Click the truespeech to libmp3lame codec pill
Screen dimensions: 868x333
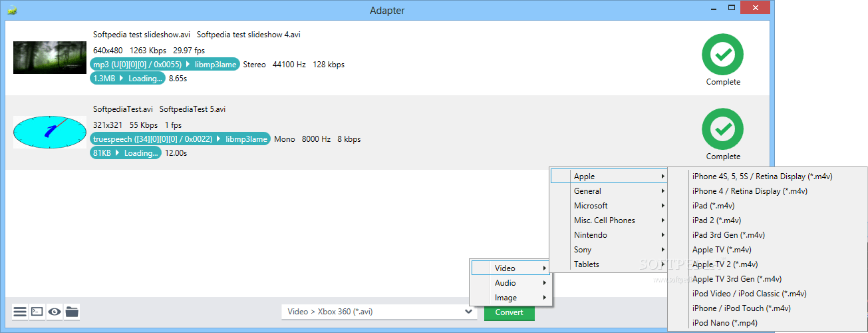(x=180, y=139)
